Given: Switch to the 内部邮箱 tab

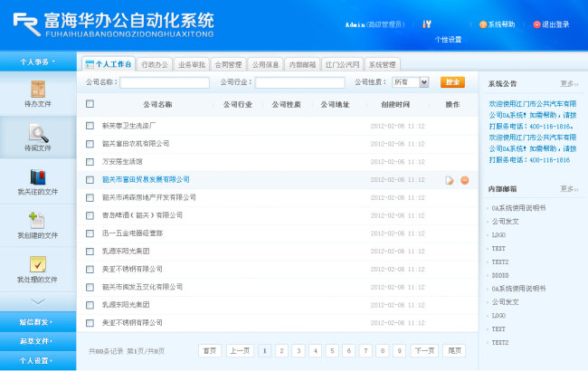Looking at the screenshot, I should [x=302, y=64].
